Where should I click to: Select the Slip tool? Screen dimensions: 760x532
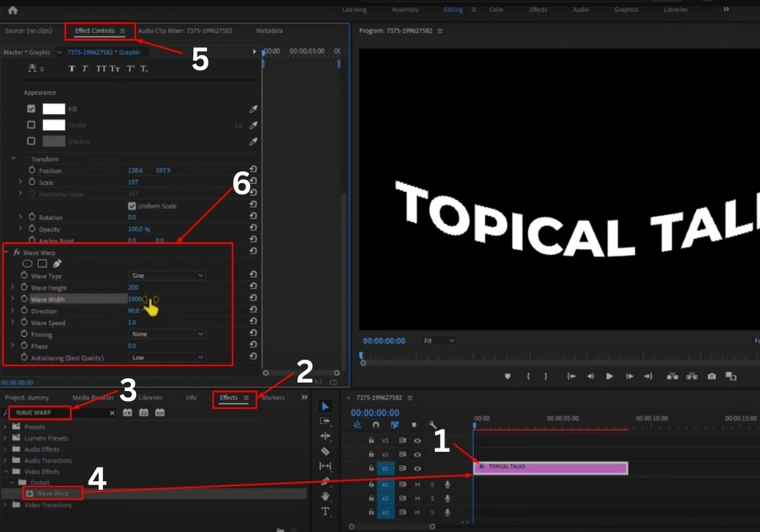325,466
